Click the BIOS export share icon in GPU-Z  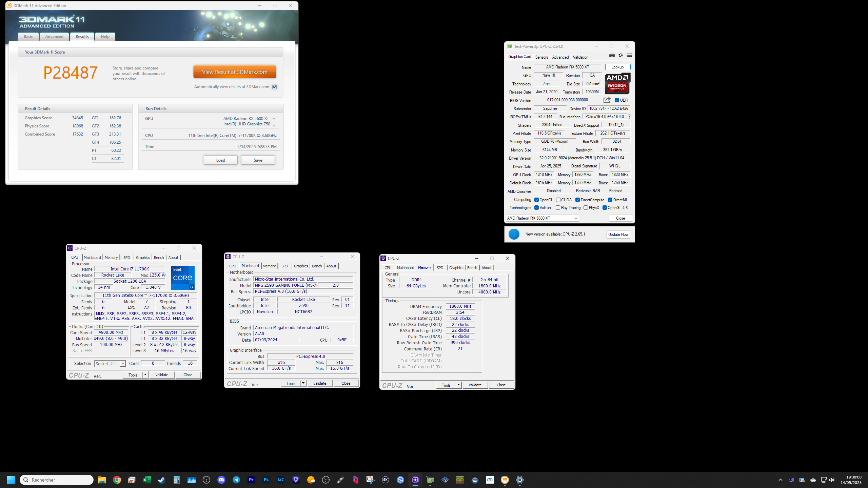click(607, 100)
